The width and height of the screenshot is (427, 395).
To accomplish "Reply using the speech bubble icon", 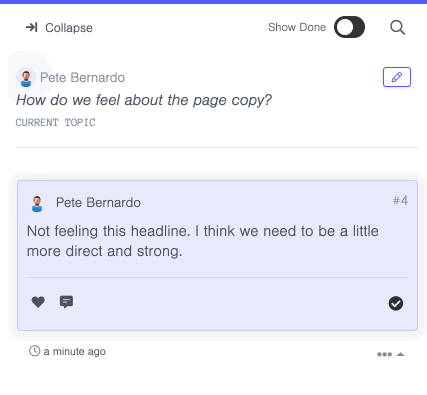I will pos(66,302).
